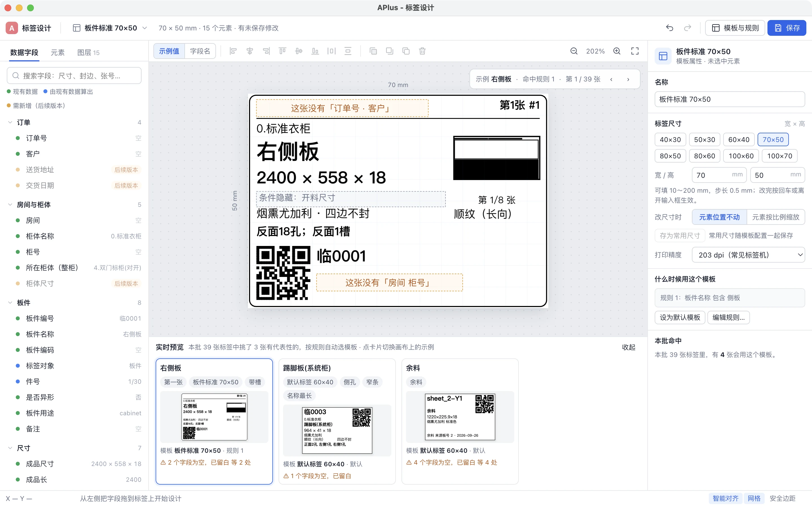Open the 图层 tab
The image size is (812, 506).
tap(89, 52)
